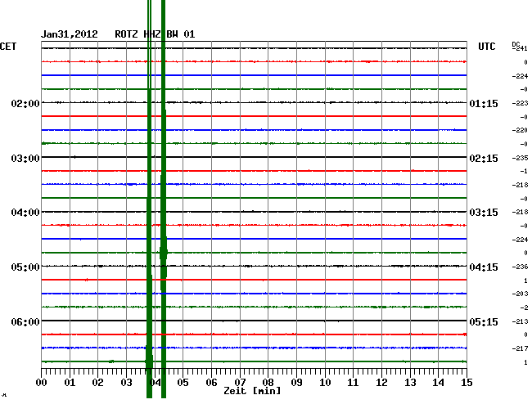Select minute tick label 14 on time axis
Viewport: 532px width, 404px height.
tap(439, 382)
